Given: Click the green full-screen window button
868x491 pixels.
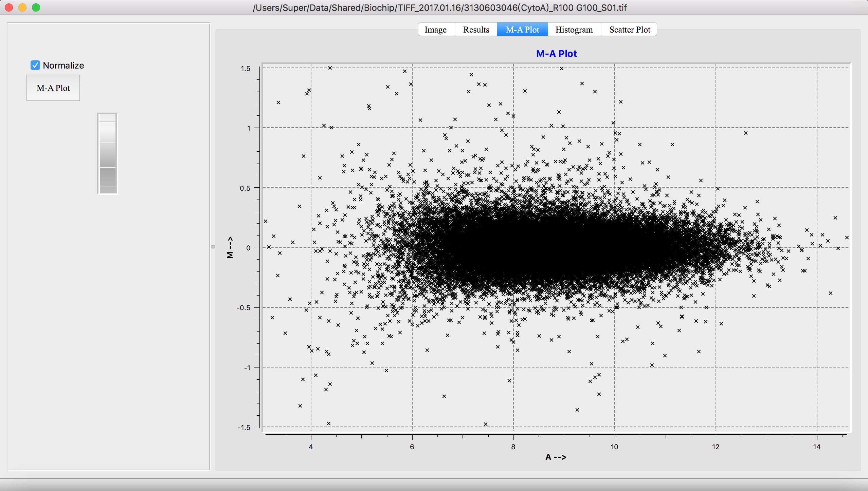Looking at the screenshot, I should tap(36, 7).
